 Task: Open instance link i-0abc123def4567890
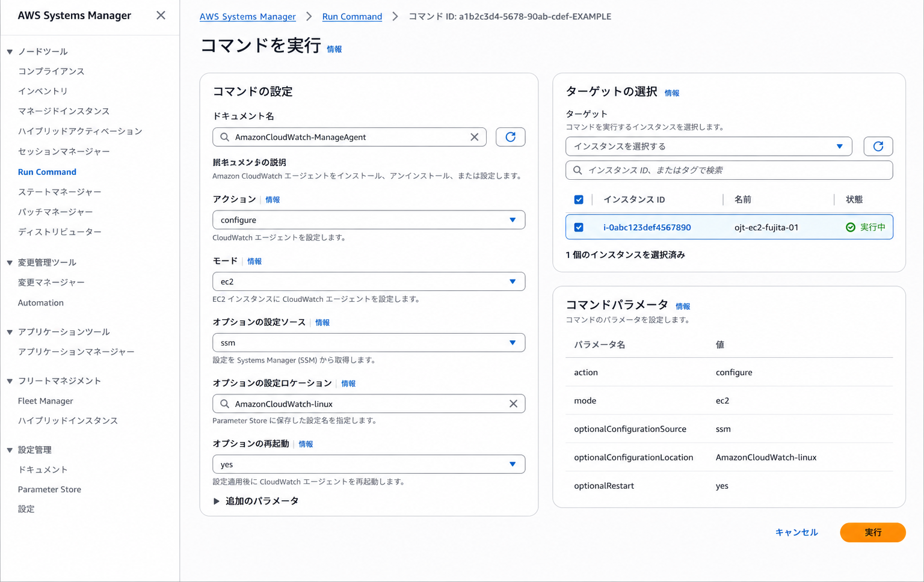point(647,227)
